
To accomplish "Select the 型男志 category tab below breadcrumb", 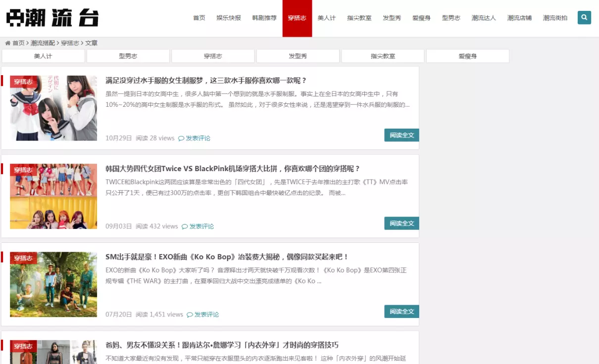I will (128, 56).
